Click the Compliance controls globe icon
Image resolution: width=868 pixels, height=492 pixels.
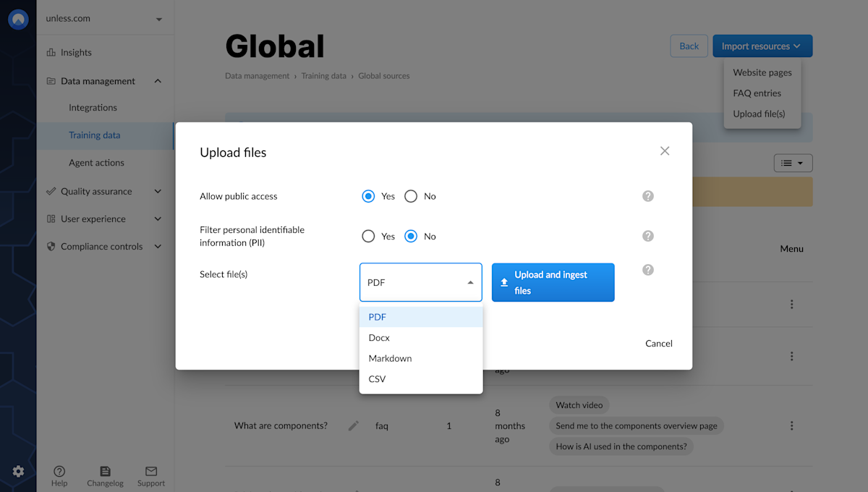click(x=51, y=246)
